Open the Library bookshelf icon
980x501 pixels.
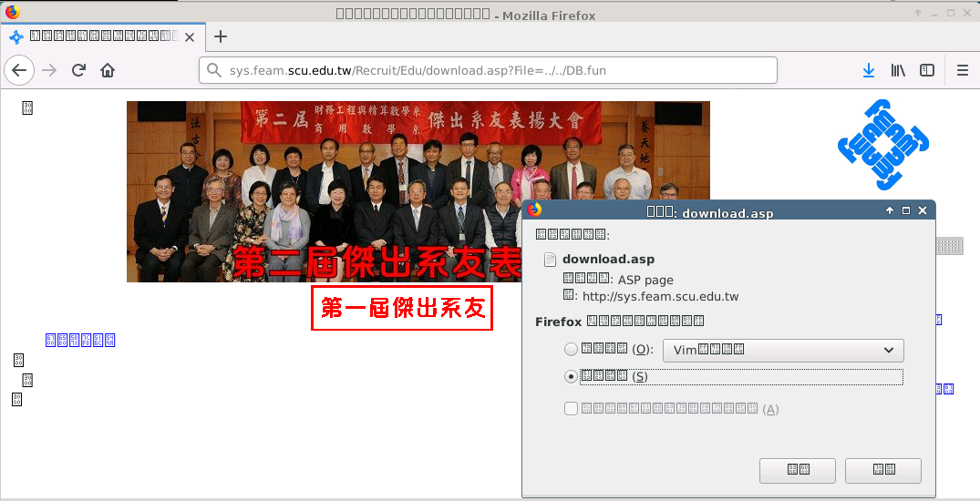(898, 70)
